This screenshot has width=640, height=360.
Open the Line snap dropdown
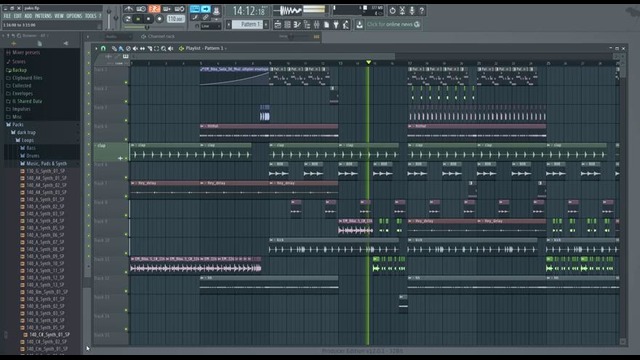(x=211, y=26)
